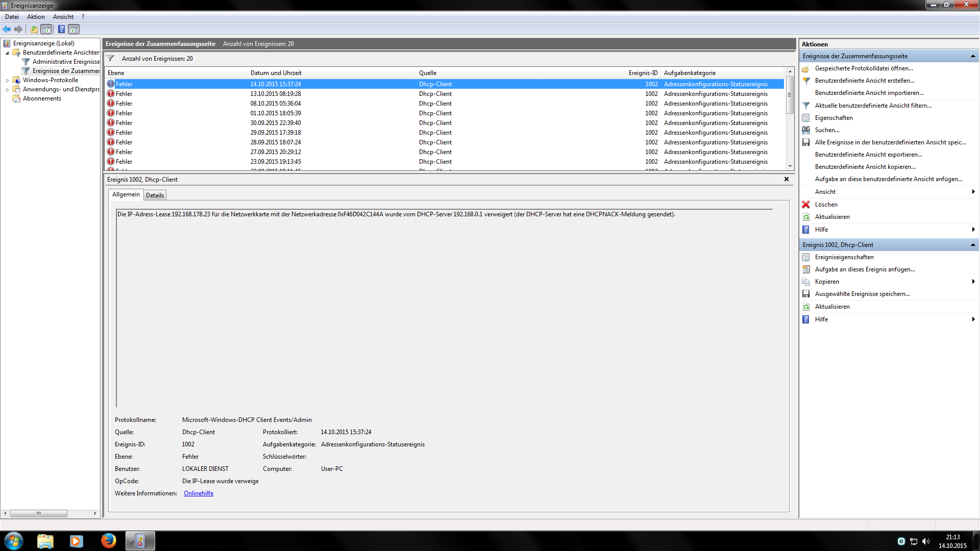980x551 pixels.
Task: Sort by the Datum und Uhrzeit column
Action: [276, 73]
